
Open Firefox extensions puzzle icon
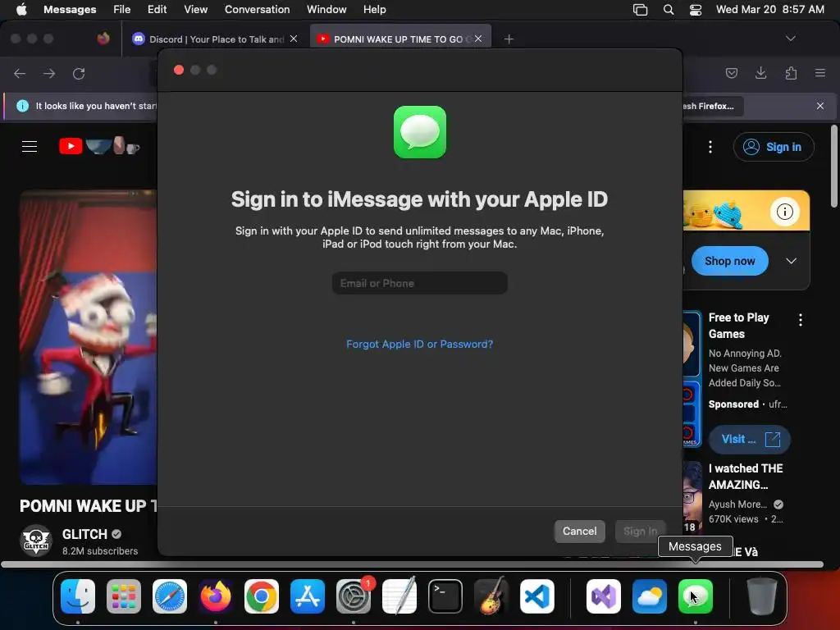tap(791, 73)
